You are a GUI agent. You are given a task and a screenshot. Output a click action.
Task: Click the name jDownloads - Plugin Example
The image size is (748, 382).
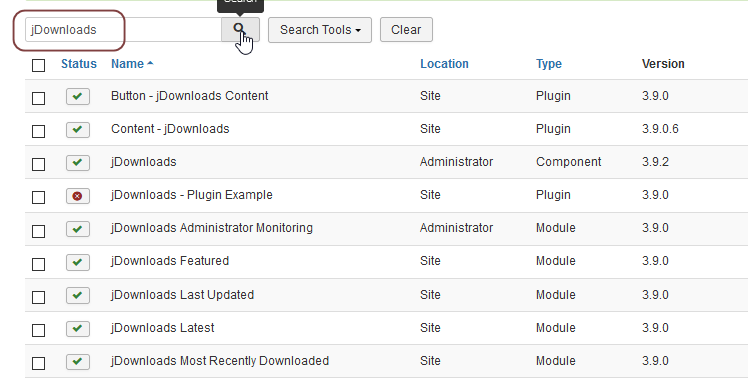pyautogui.click(x=192, y=195)
